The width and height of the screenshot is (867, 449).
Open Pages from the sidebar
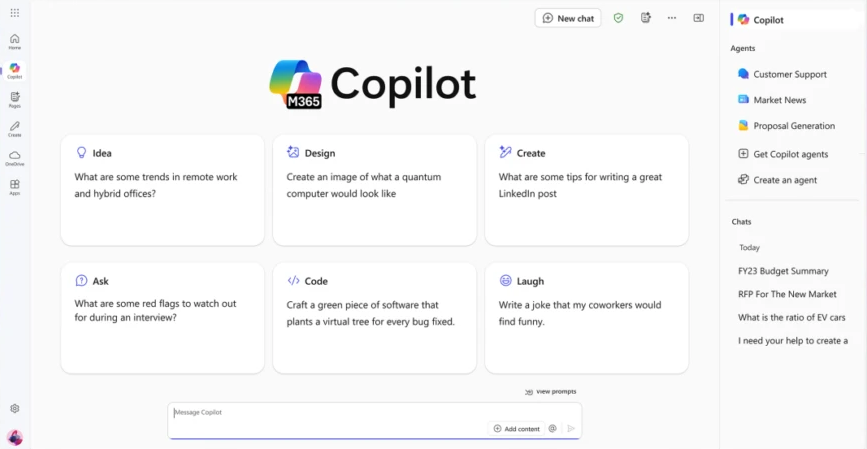click(14, 99)
